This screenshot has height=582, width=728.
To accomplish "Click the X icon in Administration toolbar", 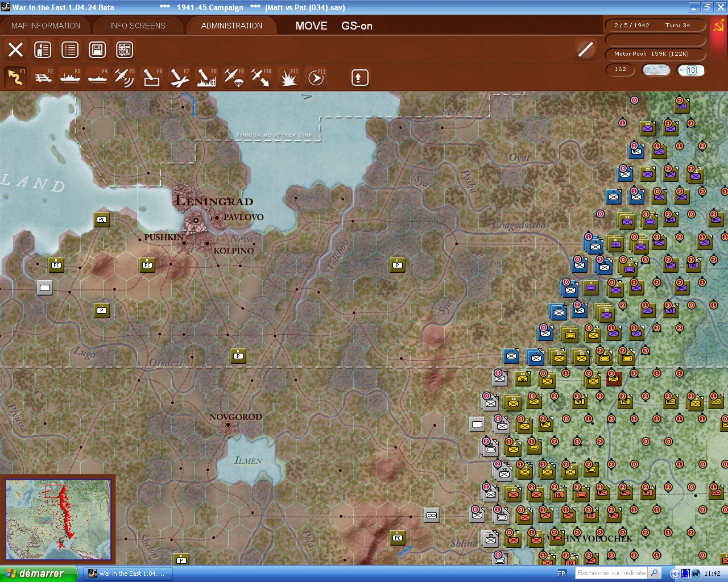I will 16,49.
